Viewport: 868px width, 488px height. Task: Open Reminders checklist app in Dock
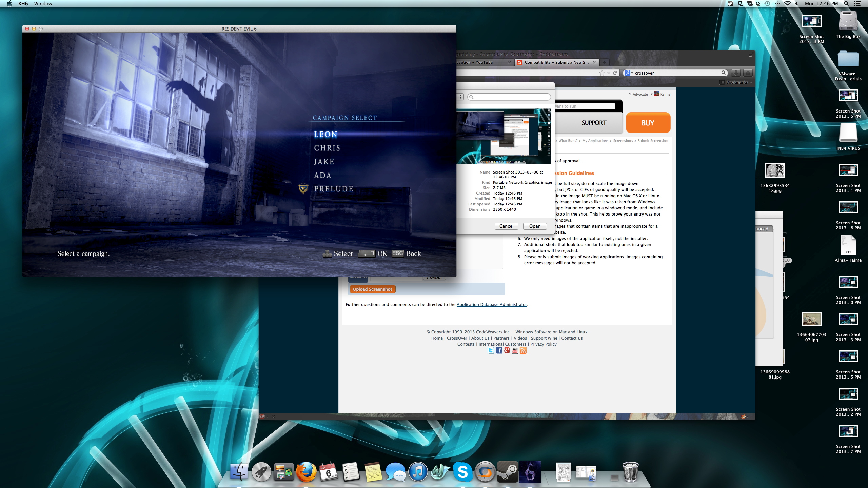(x=351, y=471)
